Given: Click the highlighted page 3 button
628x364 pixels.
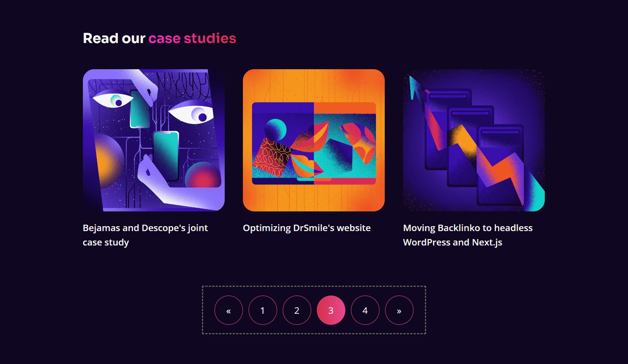Looking at the screenshot, I should coord(331,310).
